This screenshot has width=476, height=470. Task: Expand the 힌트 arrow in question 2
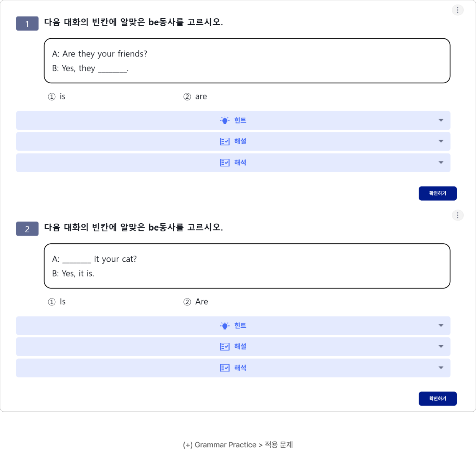tap(441, 325)
